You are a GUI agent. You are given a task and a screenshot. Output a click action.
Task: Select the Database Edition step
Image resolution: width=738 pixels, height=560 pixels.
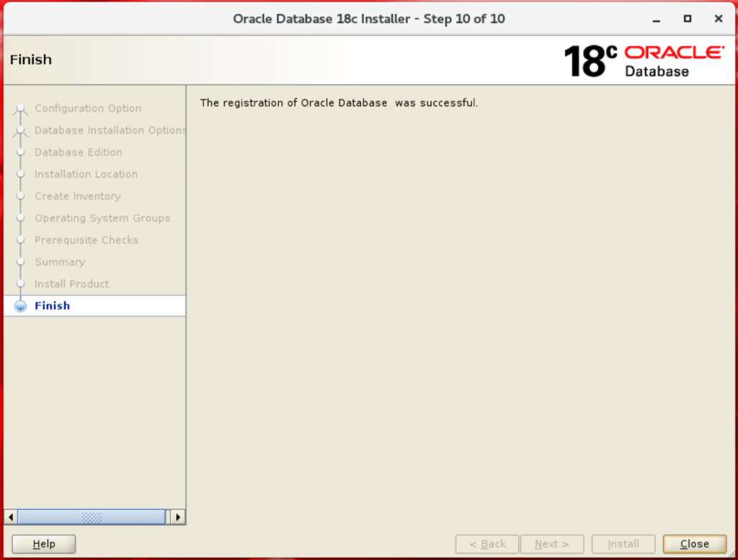click(79, 152)
